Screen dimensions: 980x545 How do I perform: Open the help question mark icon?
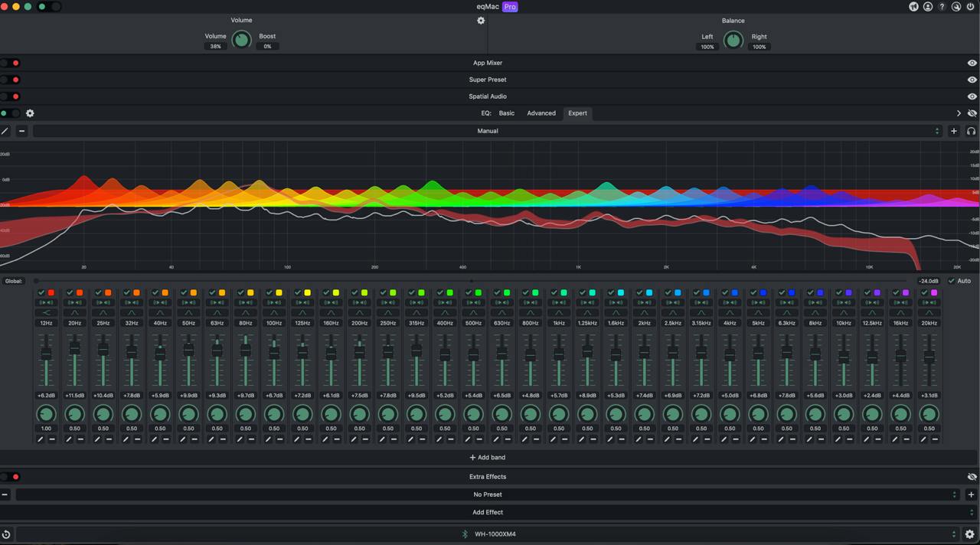coord(942,7)
